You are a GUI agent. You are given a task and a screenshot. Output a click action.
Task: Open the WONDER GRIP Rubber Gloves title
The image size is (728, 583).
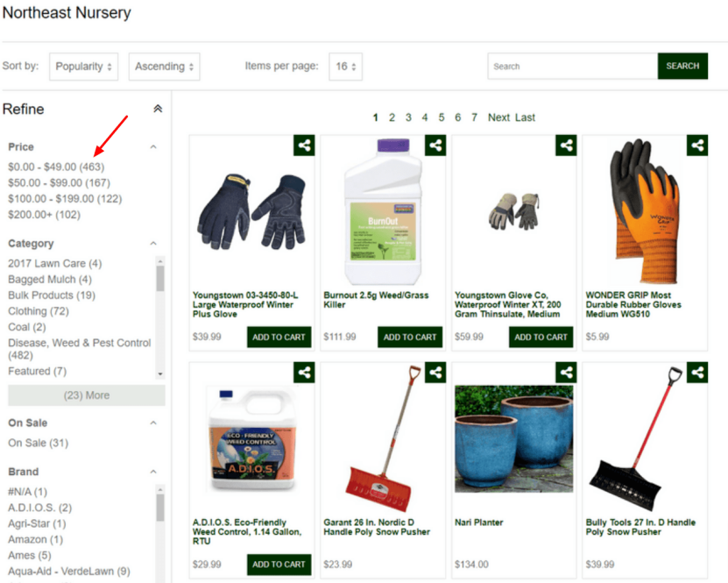click(633, 305)
